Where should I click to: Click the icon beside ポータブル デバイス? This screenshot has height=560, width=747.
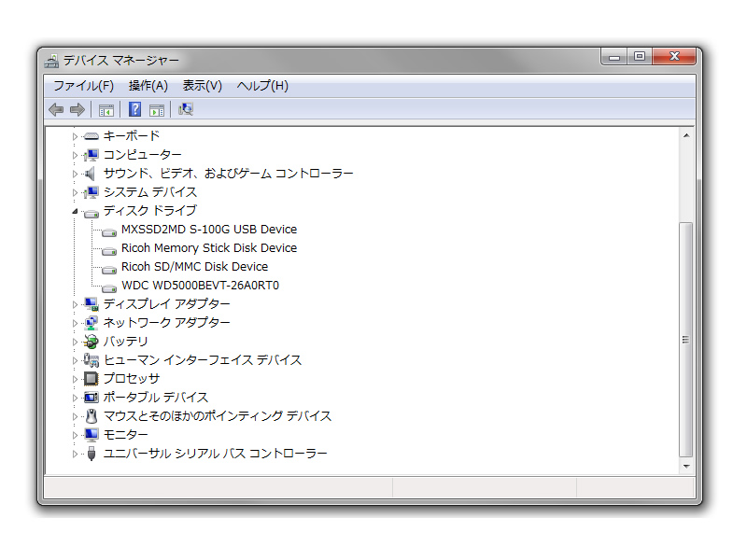pos(91,398)
